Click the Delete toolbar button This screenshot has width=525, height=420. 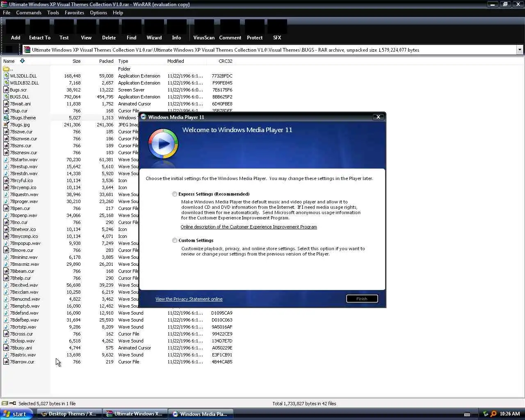tap(109, 30)
